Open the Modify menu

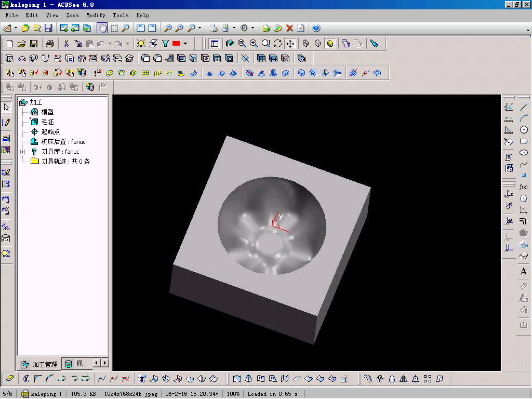96,15
